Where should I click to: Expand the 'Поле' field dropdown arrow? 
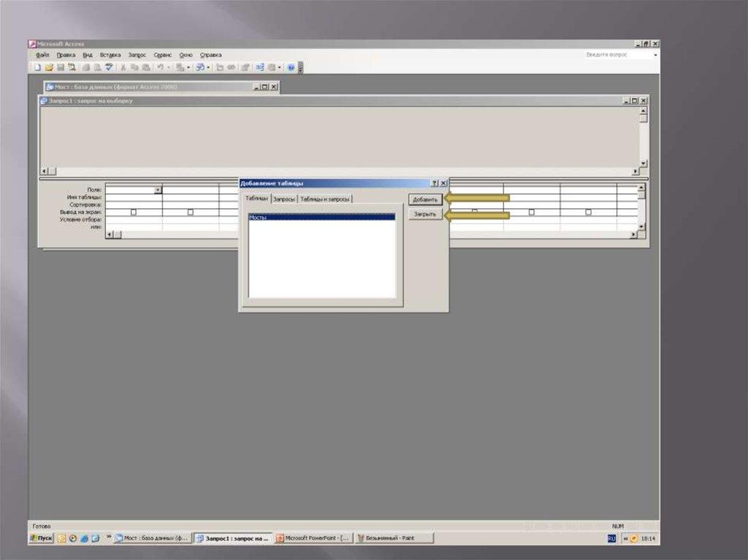click(158, 190)
